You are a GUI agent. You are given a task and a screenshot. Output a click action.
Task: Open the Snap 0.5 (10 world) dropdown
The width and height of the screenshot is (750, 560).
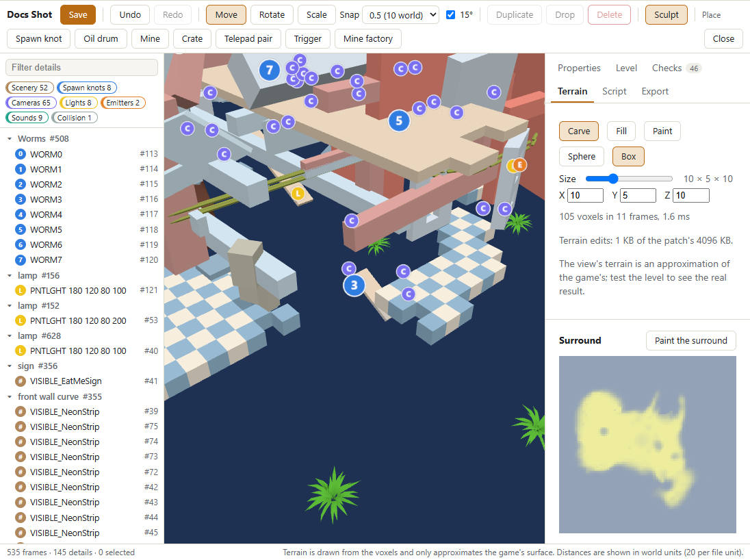point(400,15)
